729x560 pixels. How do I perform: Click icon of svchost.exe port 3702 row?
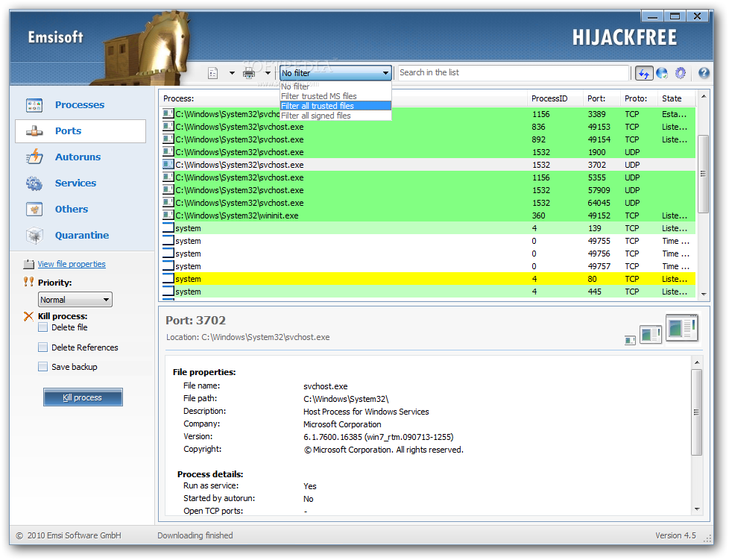168,165
